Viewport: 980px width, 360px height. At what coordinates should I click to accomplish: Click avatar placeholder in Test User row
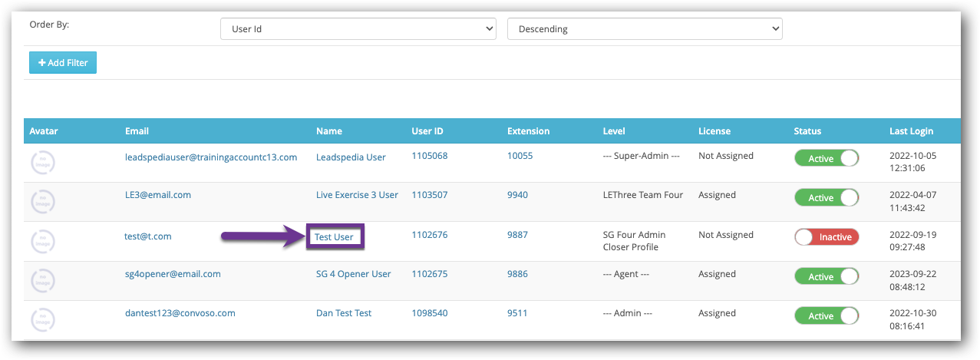point(43,241)
